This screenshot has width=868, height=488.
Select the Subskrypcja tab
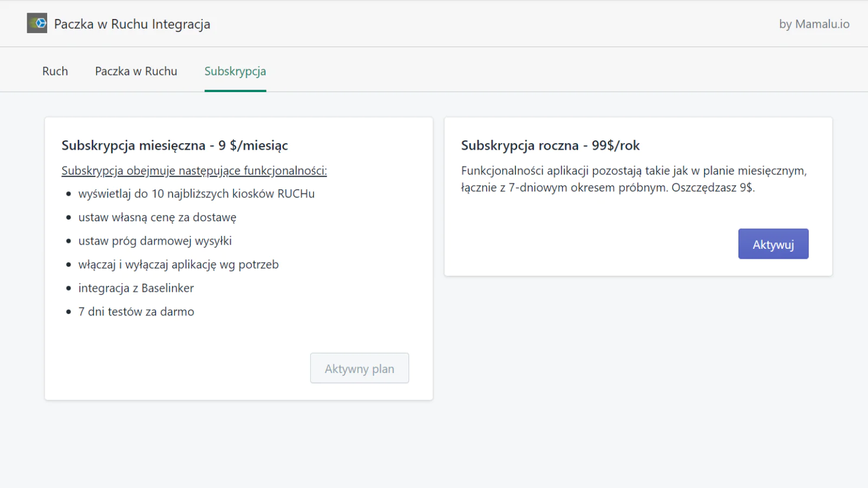tap(235, 72)
